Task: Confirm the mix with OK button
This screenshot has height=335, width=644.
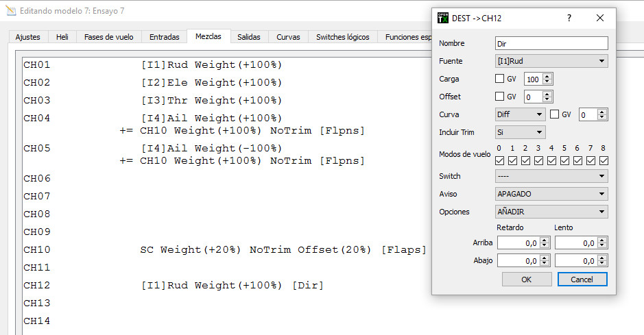Action: 526,280
